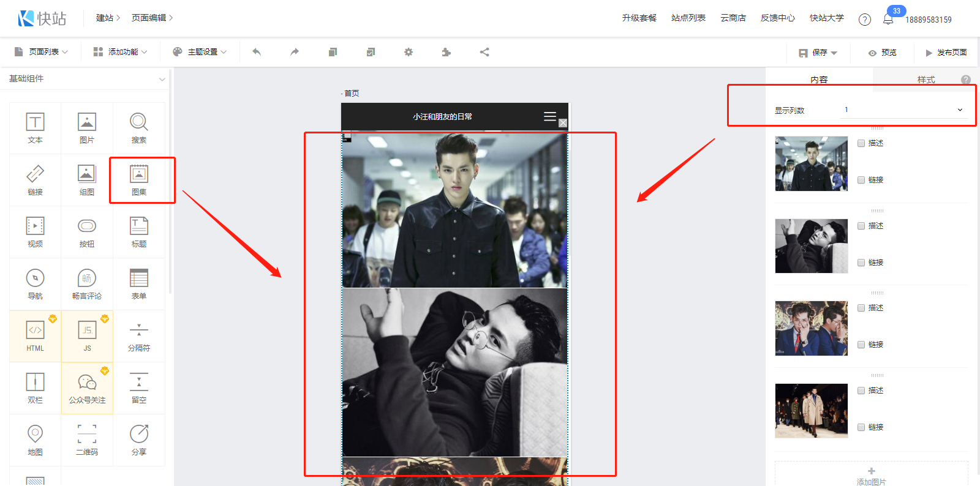Click the share icon in toolbar
The image size is (980, 486).
484,52
